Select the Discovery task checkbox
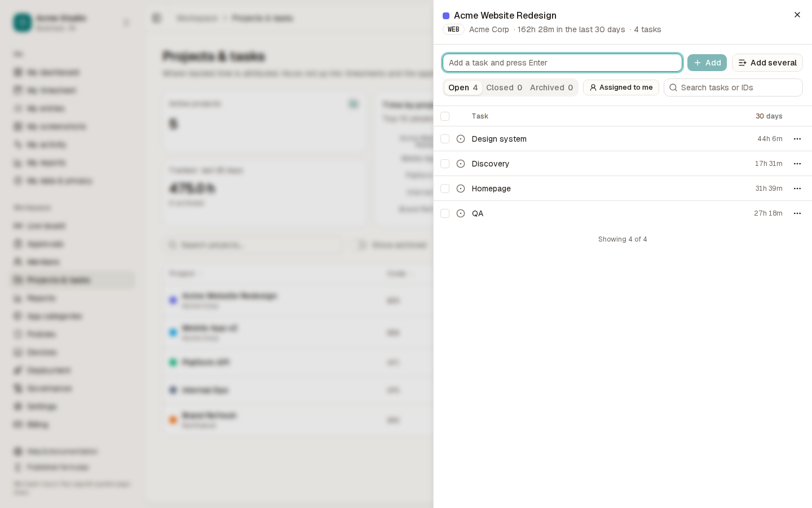 [x=445, y=164]
